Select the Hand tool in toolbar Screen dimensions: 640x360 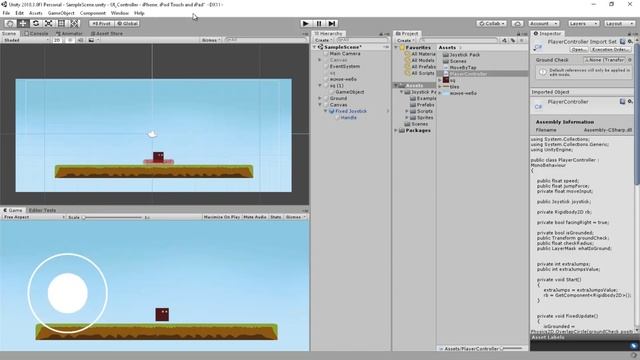point(10,23)
